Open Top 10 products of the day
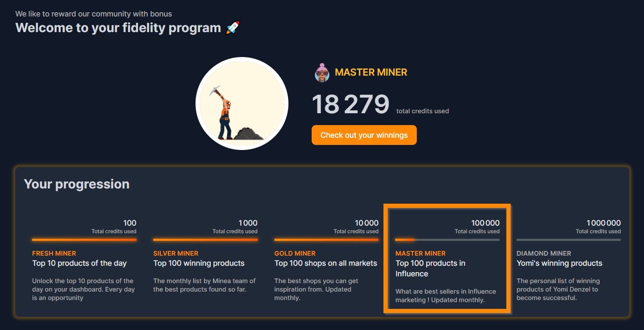The height and width of the screenshot is (330, 644). (x=79, y=263)
